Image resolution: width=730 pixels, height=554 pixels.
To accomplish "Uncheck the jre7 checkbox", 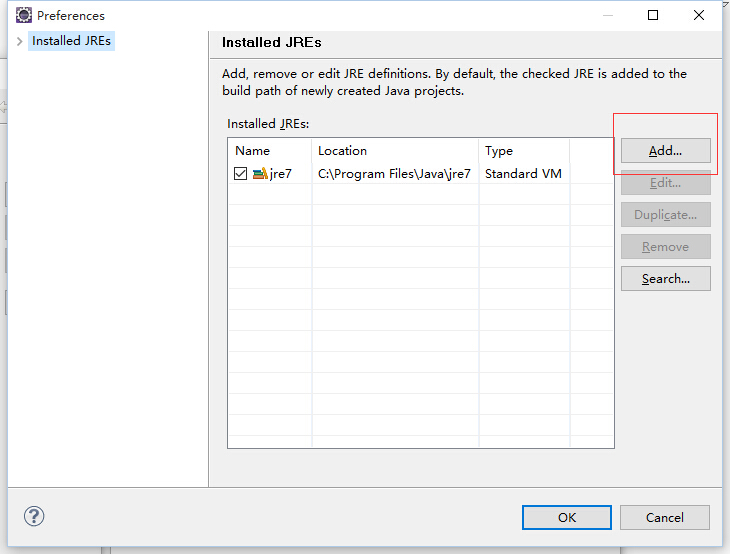I will (240, 174).
